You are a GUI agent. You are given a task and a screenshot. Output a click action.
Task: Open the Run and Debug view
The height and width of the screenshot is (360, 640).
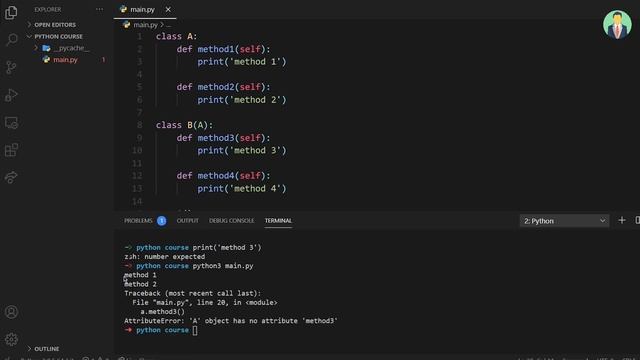pos(11,95)
